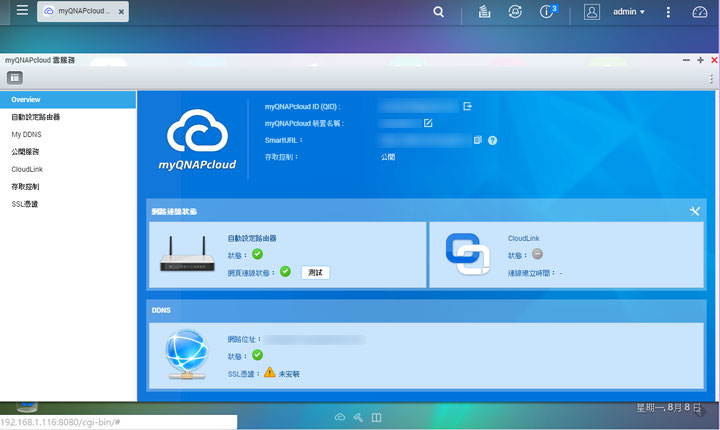Click the SmartURL help question mark
The height and width of the screenshot is (430, 720).
pos(492,140)
